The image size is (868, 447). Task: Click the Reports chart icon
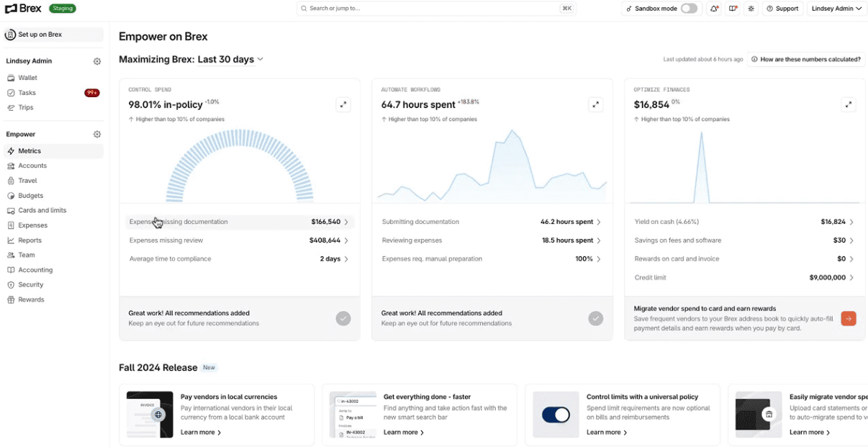click(x=11, y=240)
